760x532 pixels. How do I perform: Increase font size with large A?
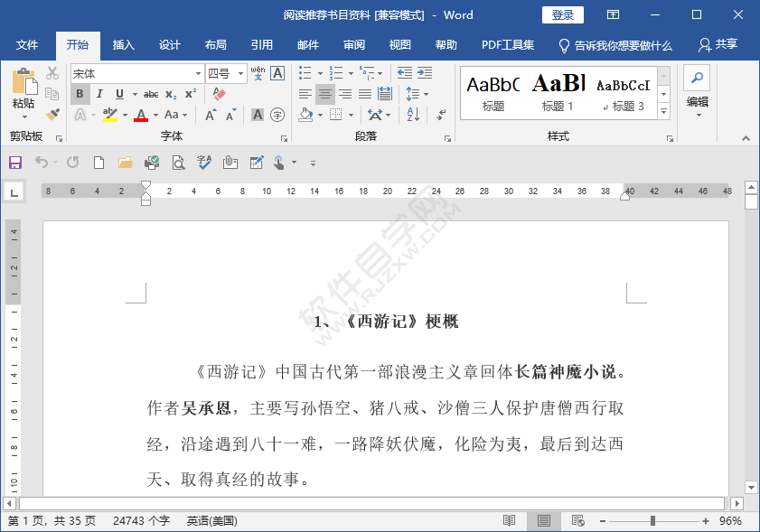click(x=210, y=115)
